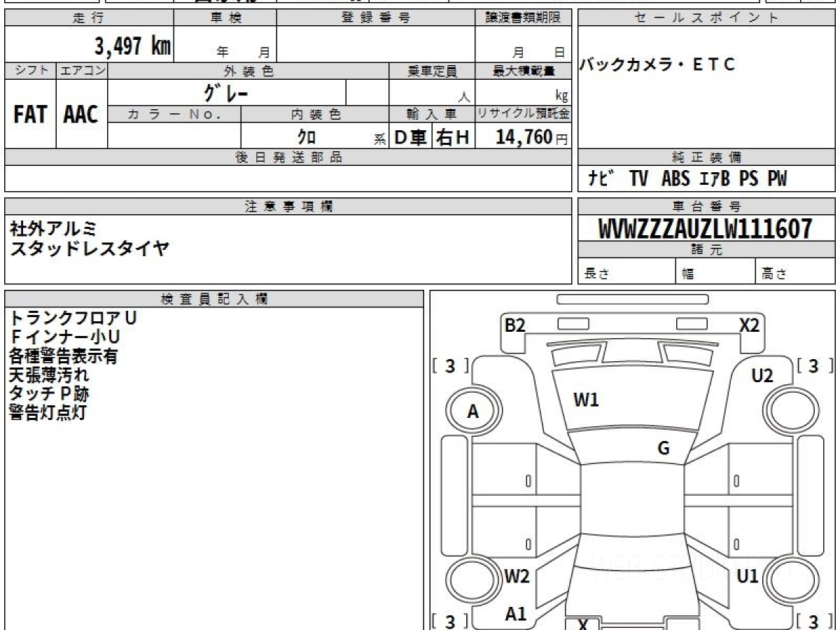Click the 検査員記入欄 header
This screenshot has height=630, width=840.
click(x=214, y=299)
